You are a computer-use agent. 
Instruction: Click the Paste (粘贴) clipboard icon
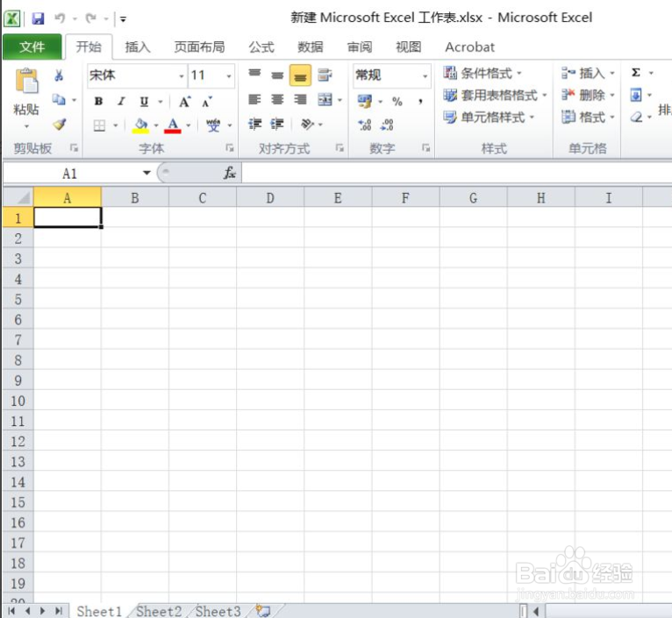(x=26, y=81)
